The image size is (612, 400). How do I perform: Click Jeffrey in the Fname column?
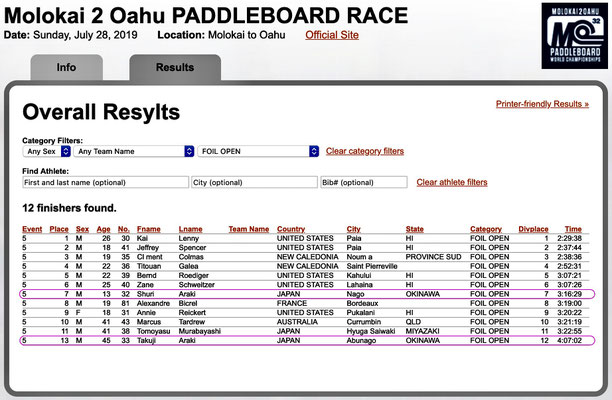tap(148, 248)
